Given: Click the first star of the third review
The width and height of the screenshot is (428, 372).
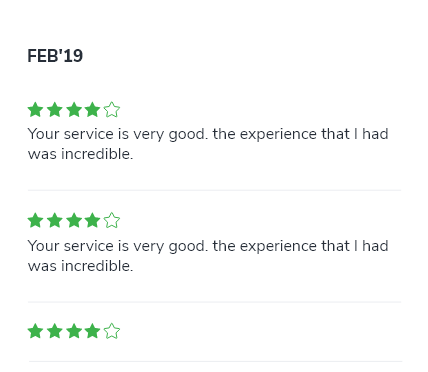Looking at the screenshot, I should click(35, 331).
